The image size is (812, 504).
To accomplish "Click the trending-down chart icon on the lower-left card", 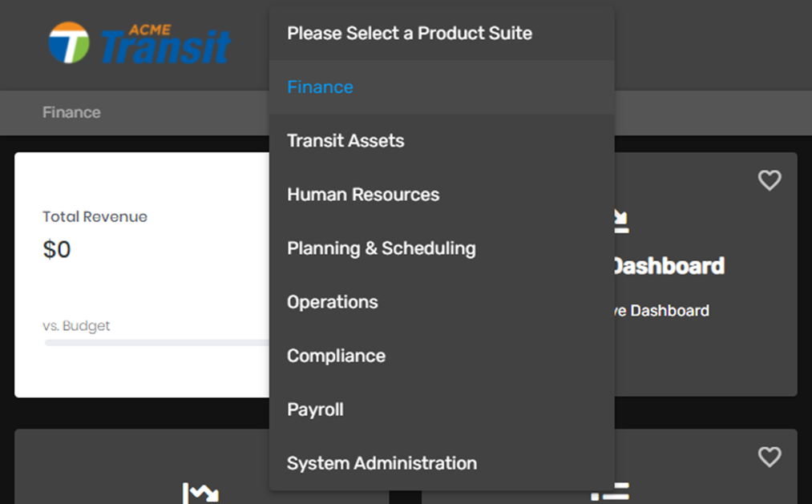I will [200, 492].
